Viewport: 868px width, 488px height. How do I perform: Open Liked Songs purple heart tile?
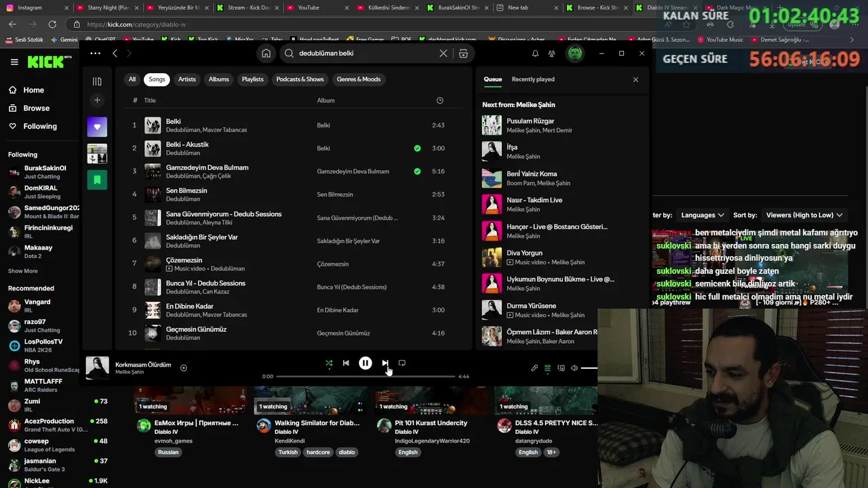(x=97, y=127)
